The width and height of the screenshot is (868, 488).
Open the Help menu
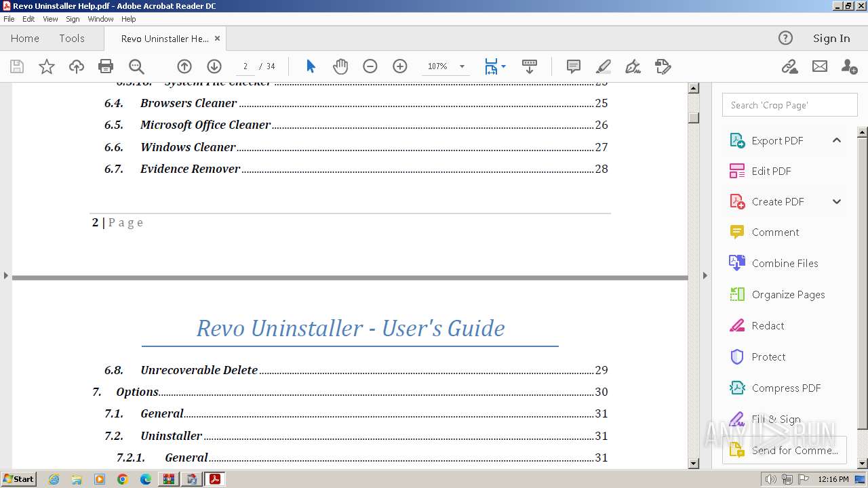pyautogui.click(x=128, y=19)
